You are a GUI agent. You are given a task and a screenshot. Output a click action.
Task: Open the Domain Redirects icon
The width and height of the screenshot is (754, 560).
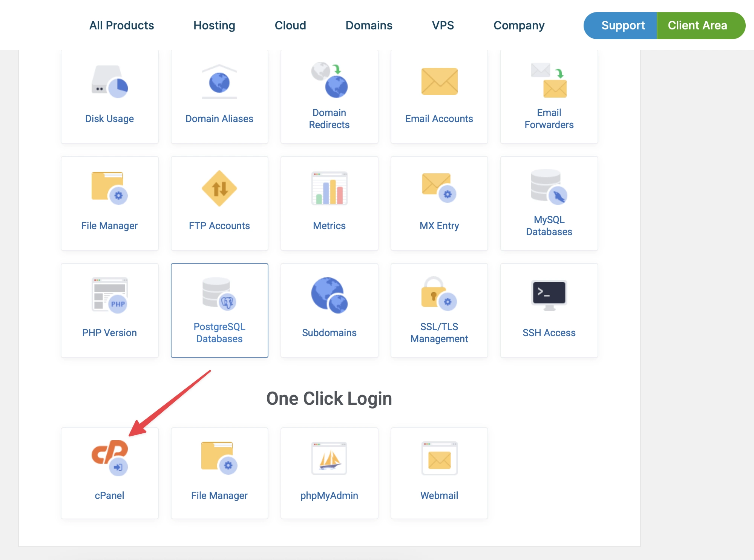pos(329,80)
